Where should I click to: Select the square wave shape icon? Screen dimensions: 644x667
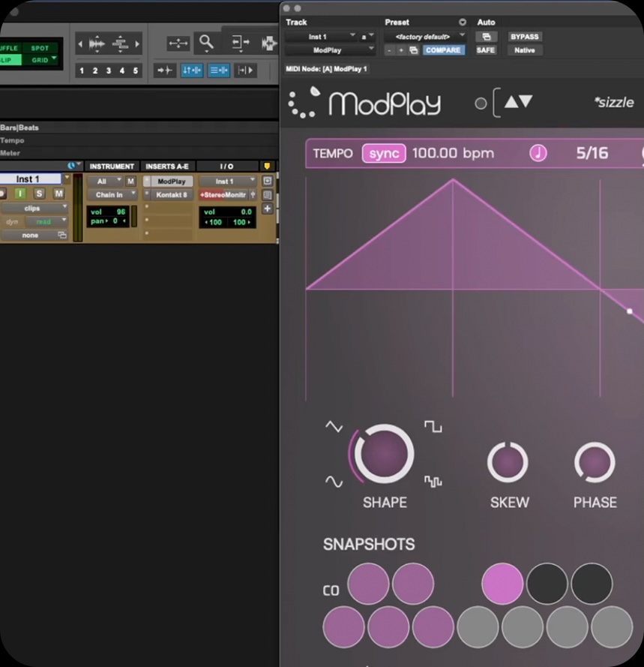click(433, 427)
